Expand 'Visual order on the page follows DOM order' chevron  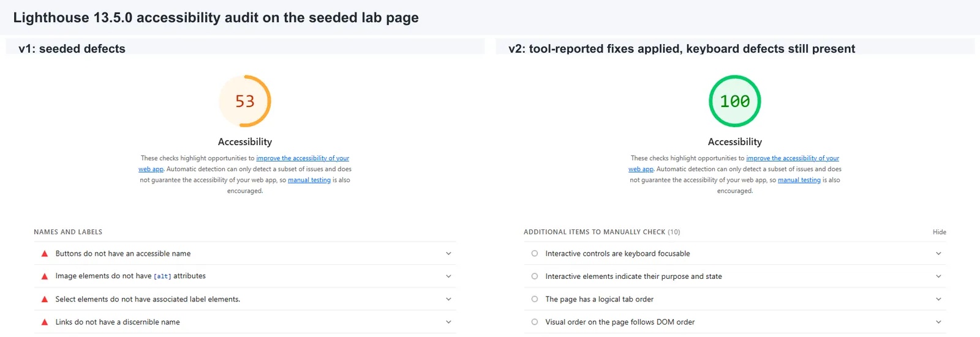click(938, 322)
